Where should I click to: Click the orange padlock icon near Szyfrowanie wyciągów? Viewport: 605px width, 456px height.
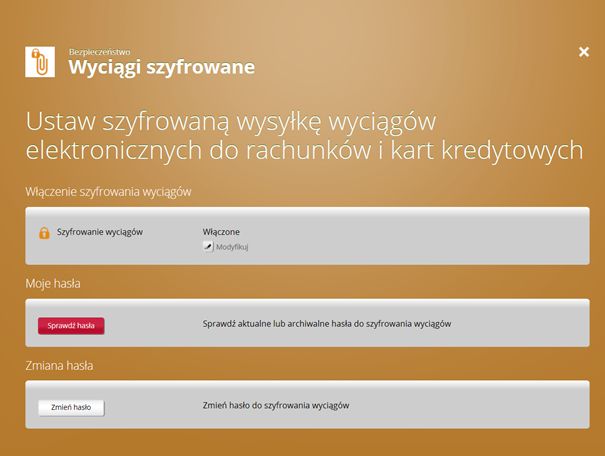[x=44, y=233]
